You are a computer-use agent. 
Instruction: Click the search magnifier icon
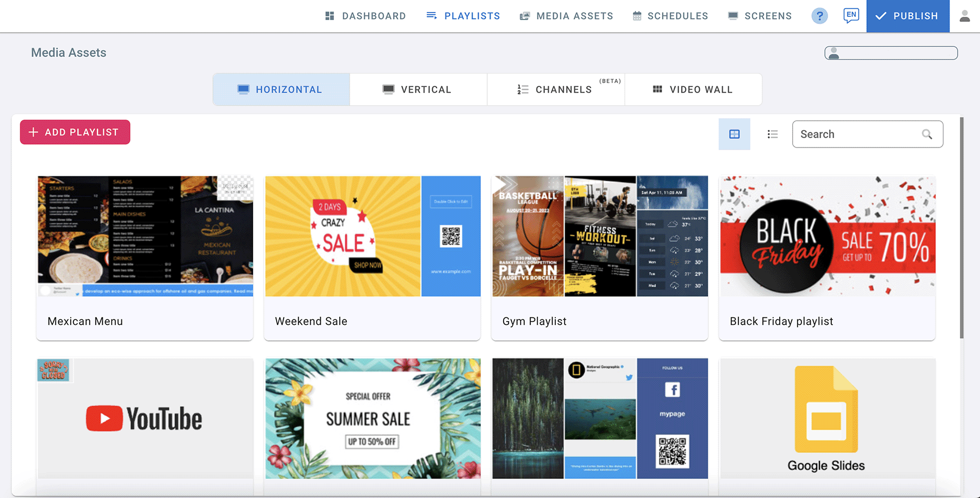coord(927,134)
